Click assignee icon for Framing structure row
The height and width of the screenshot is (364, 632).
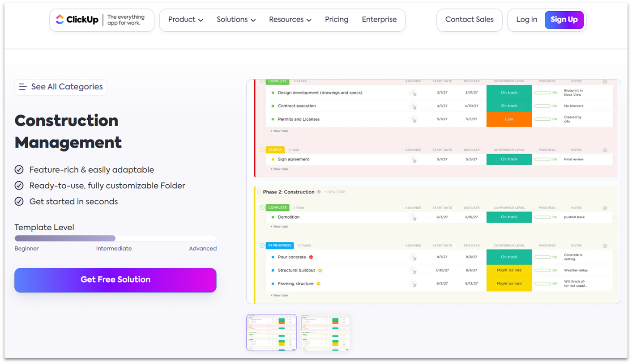tap(413, 284)
